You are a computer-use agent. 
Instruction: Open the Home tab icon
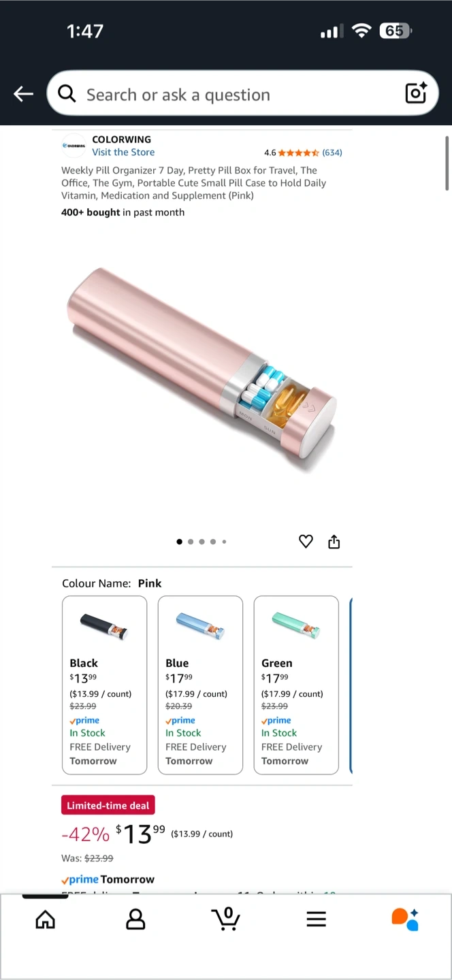45,920
